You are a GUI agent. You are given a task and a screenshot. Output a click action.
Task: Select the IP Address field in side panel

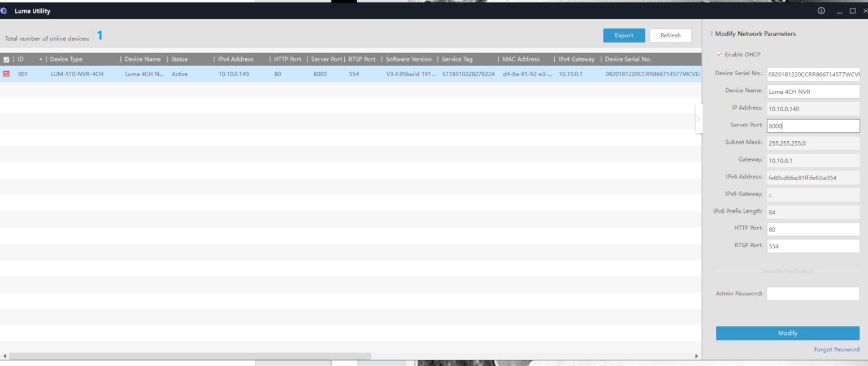tap(813, 108)
